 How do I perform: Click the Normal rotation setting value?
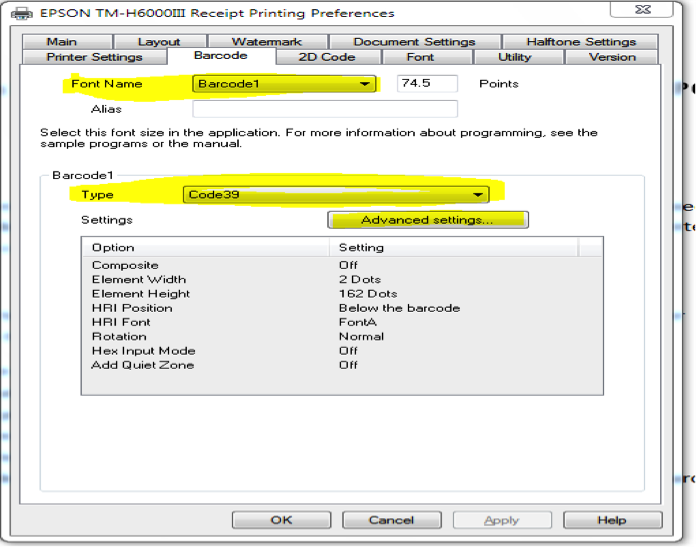click(x=361, y=336)
